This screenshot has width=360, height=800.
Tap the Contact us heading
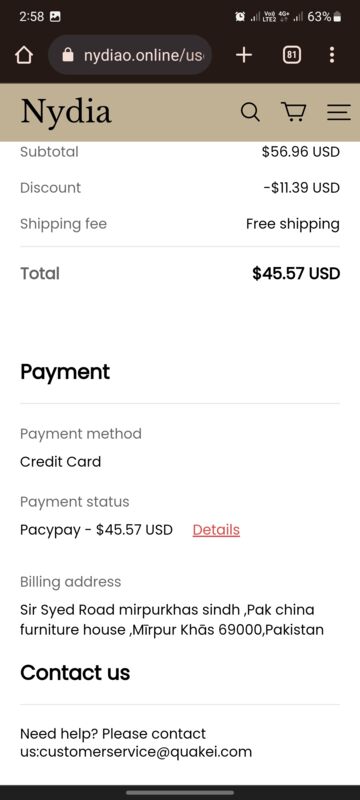pos(75,673)
